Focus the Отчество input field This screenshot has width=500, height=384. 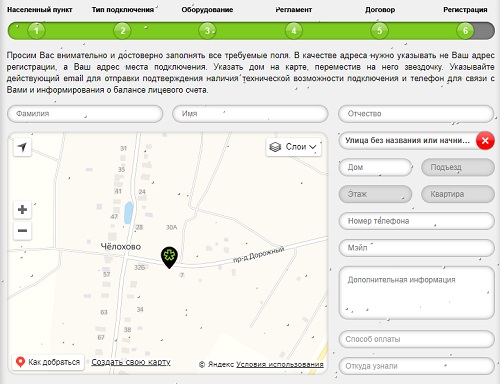[x=416, y=114]
